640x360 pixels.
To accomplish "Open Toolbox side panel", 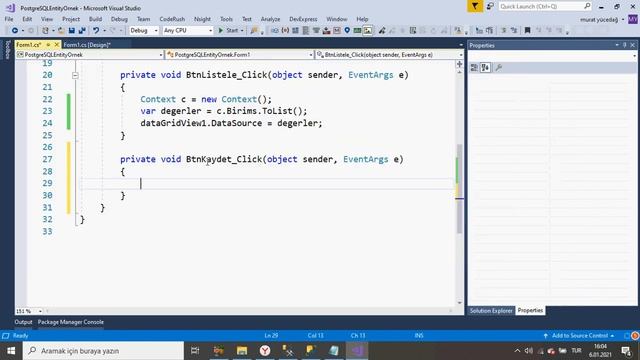I will (x=7, y=50).
